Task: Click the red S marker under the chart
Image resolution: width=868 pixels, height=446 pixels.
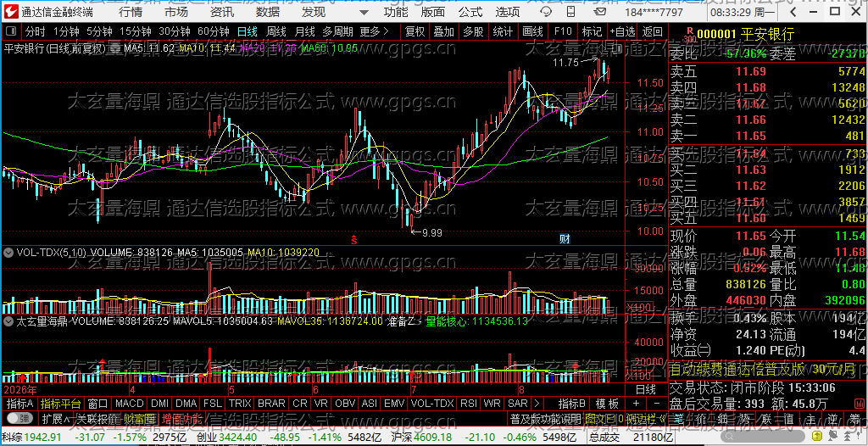Action: 354,240
